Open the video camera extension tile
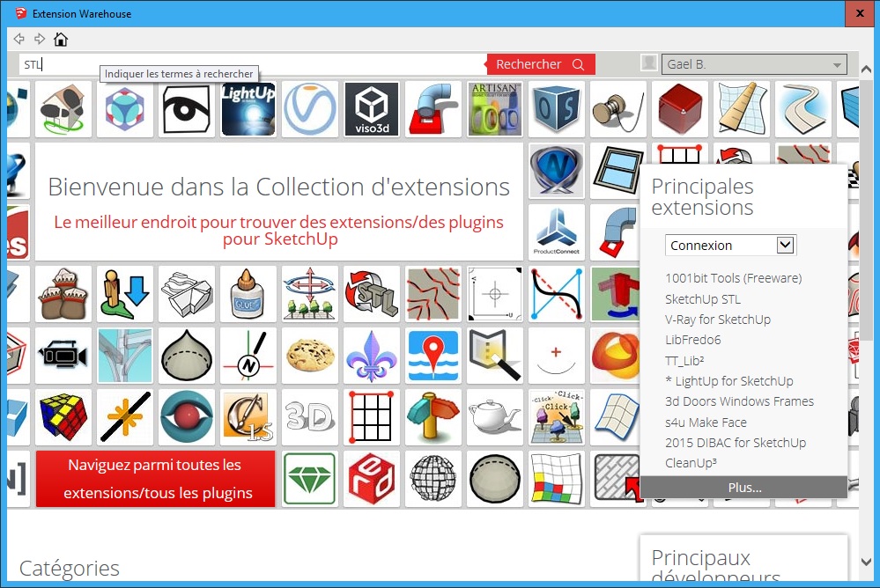The width and height of the screenshot is (880, 588). pyautogui.click(x=63, y=356)
